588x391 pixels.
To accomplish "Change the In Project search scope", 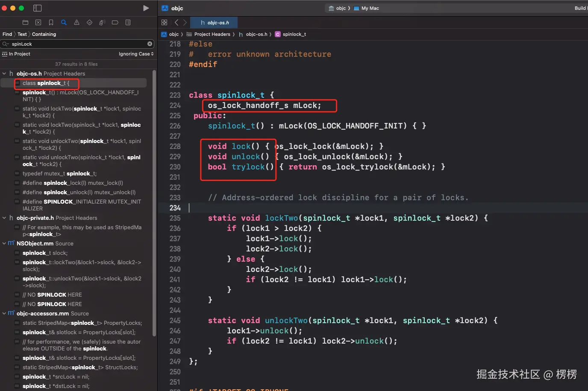I will pyautogui.click(x=16, y=54).
